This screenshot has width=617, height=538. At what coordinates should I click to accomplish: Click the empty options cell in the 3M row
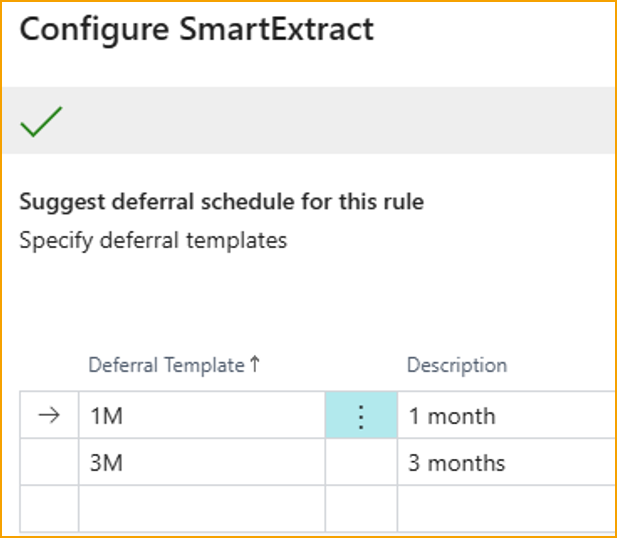pos(361,463)
